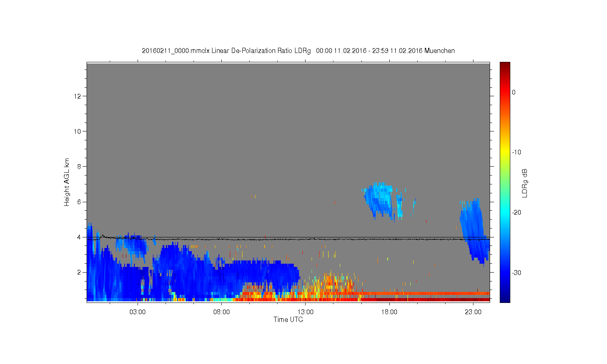Click the 03:00 time tick label
Image resolution: width=607 pixels, height=364 pixels.
[x=138, y=312]
